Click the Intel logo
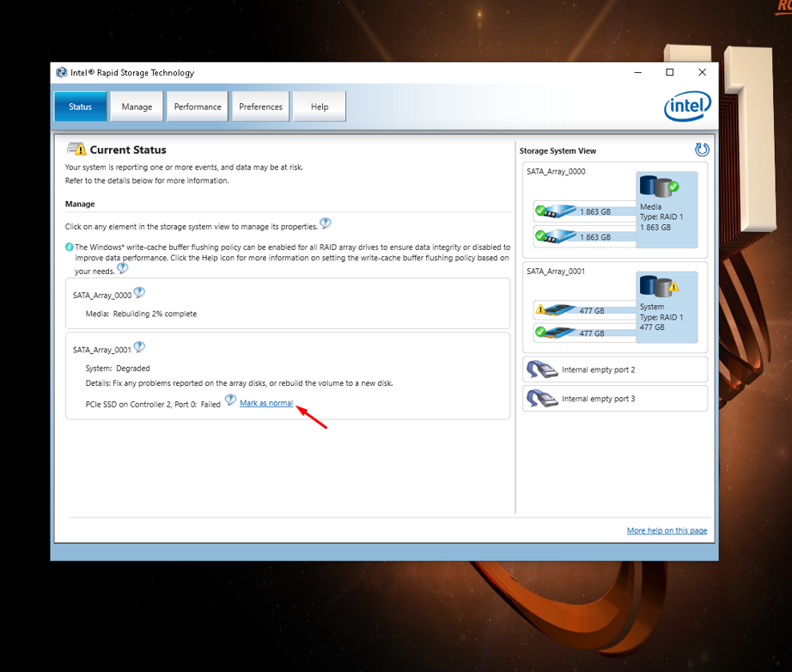 tap(687, 106)
